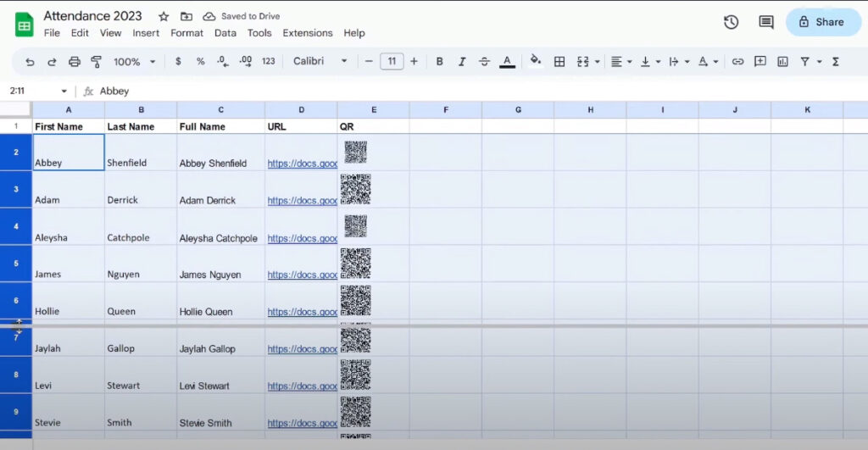Open text rotation dropdown
Screen dimensions: 868x450
(x=708, y=61)
